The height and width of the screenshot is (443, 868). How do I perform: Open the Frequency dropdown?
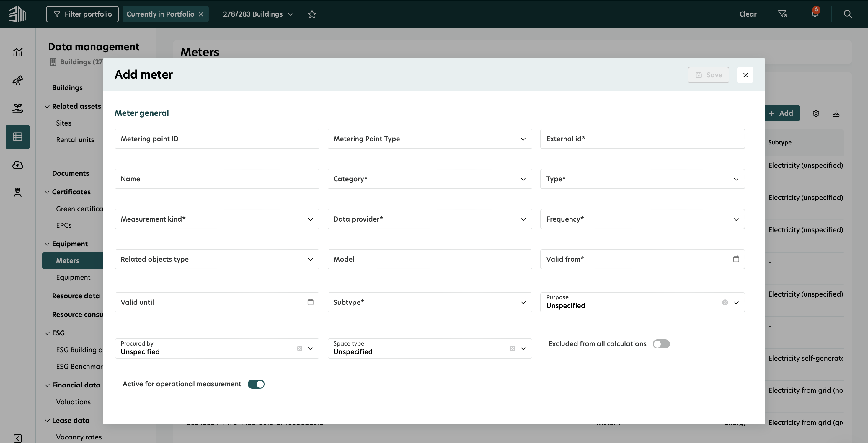(x=642, y=219)
